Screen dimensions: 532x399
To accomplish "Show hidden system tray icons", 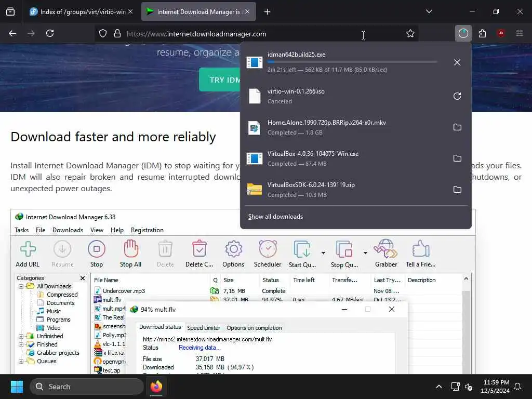I will coord(438,387).
